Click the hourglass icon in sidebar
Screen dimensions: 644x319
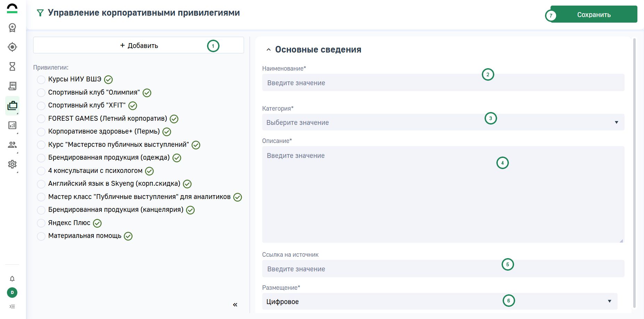click(x=12, y=66)
